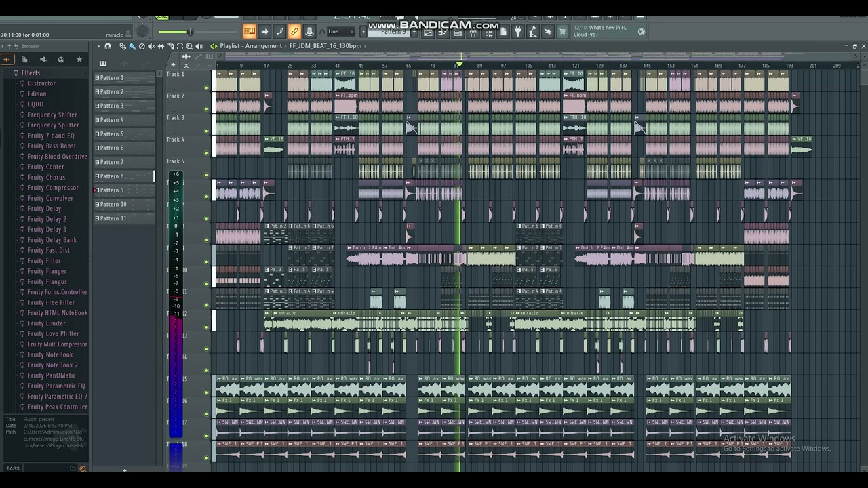Mute Track 4 with its green LED

(x=207, y=152)
